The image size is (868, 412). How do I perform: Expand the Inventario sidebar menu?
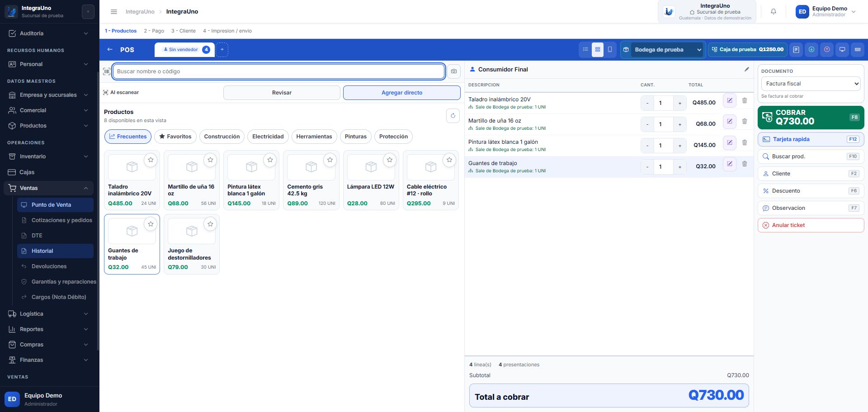49,156
